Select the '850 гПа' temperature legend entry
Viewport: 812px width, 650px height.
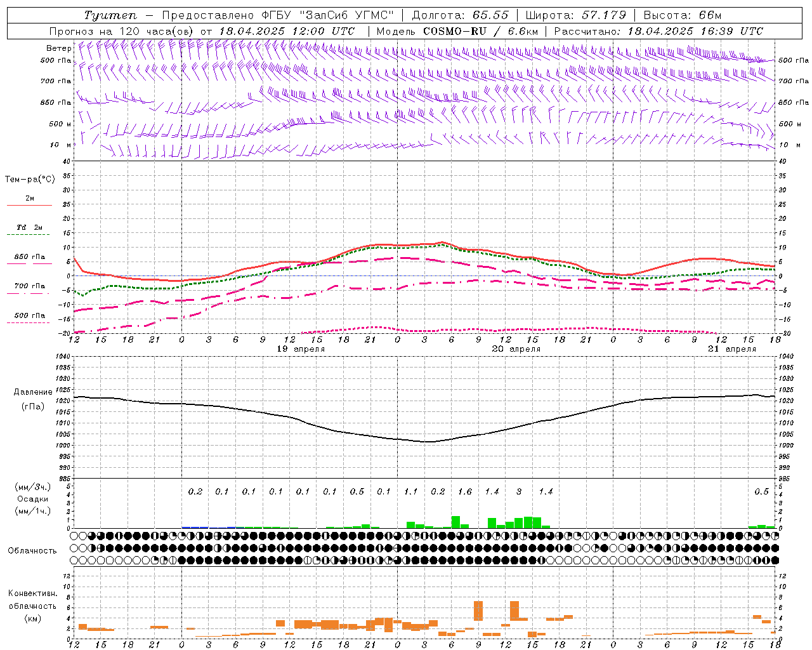click(x=29, y=256)
